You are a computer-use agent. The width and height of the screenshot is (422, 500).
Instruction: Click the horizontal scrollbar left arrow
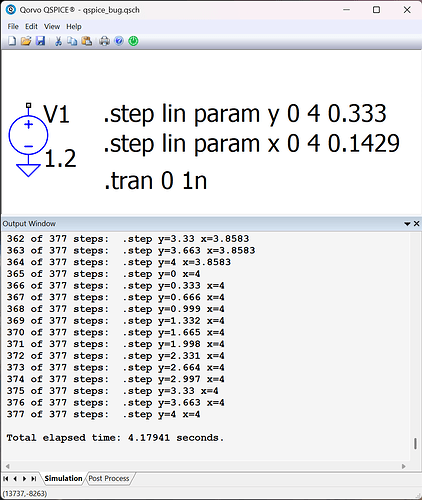pos(7,466)
